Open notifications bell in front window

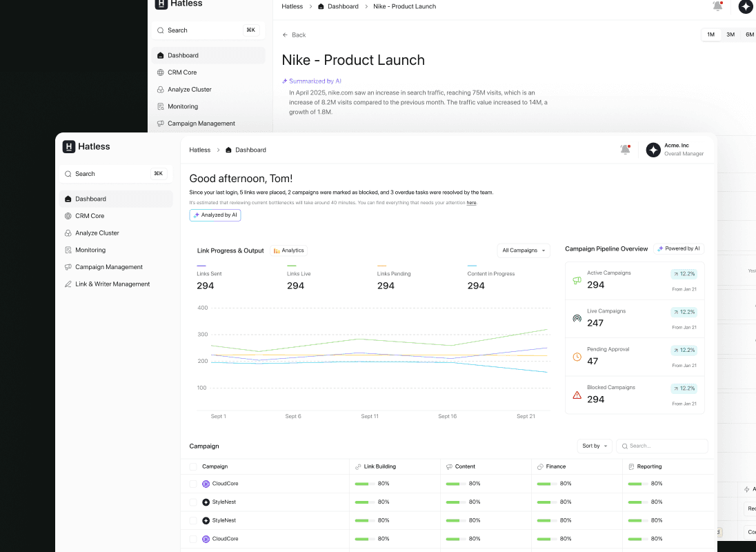click(x=626, y=150)
